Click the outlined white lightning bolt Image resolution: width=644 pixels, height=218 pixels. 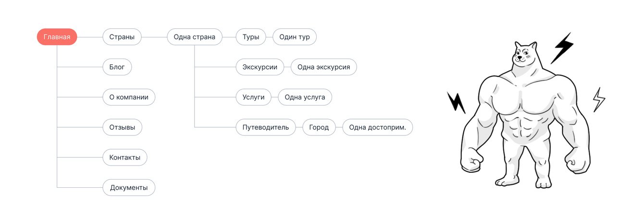point(598,99)
